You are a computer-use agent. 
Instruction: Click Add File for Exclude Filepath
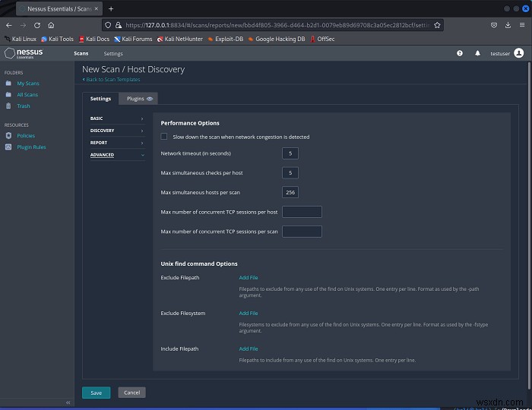[x=249, y=278]
